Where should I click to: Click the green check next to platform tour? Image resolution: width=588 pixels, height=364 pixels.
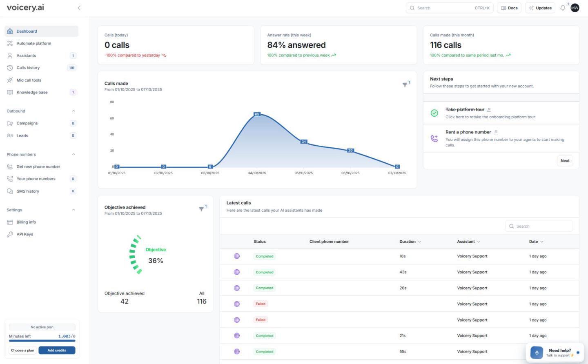click(x=434, y=113)
